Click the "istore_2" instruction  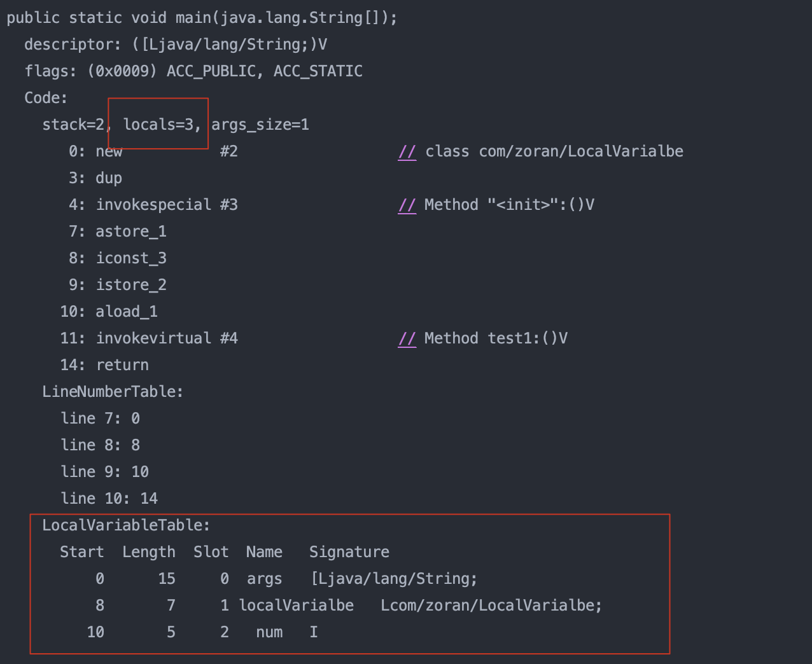click(x=131, y=285)
